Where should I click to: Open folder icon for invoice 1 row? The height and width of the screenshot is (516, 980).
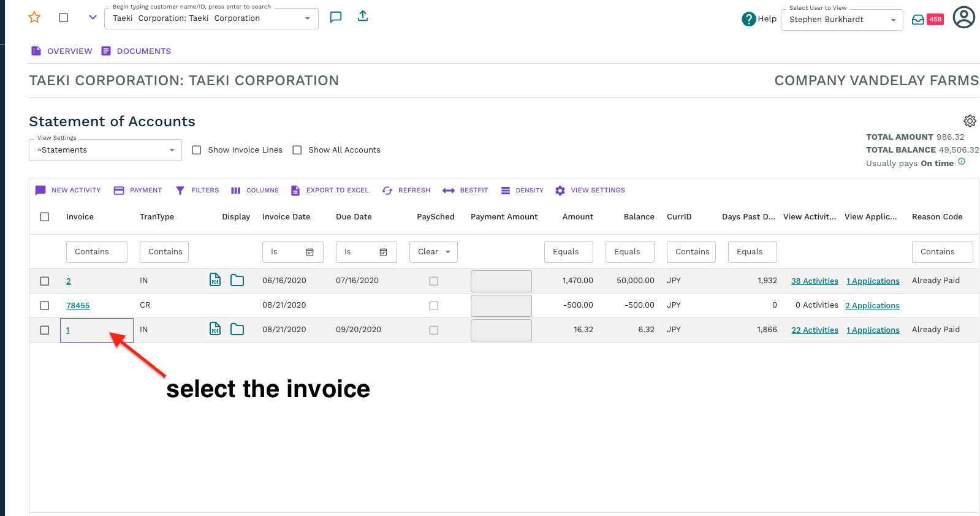(x=237, y=330)
